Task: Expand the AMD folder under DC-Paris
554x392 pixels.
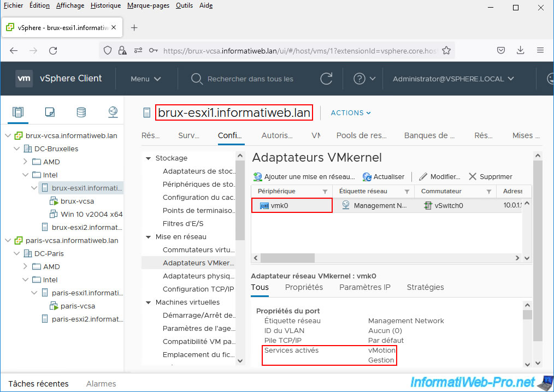Action: coord(25,266)
